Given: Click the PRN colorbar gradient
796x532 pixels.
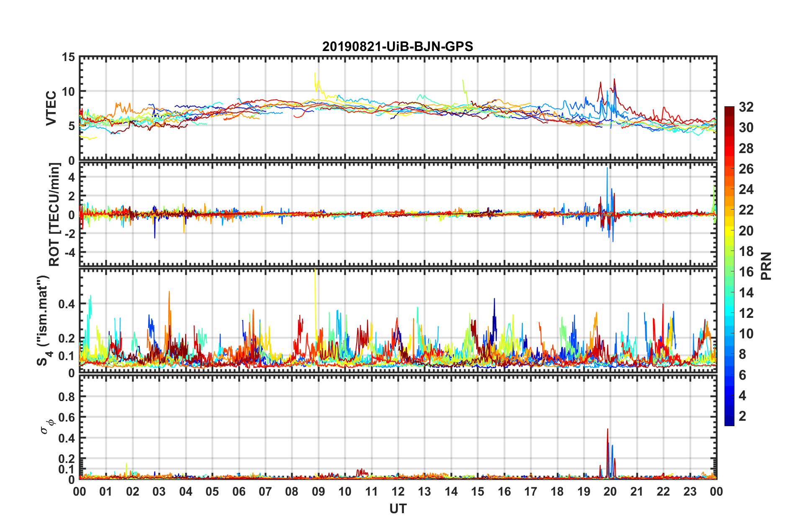Looking at the screenshot, I should [x=729, y=266].
